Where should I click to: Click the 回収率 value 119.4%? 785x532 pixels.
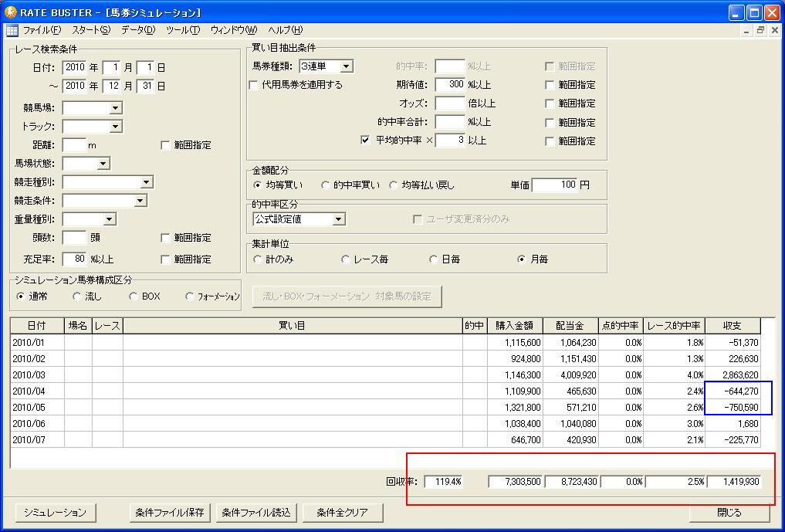(444, 482)
